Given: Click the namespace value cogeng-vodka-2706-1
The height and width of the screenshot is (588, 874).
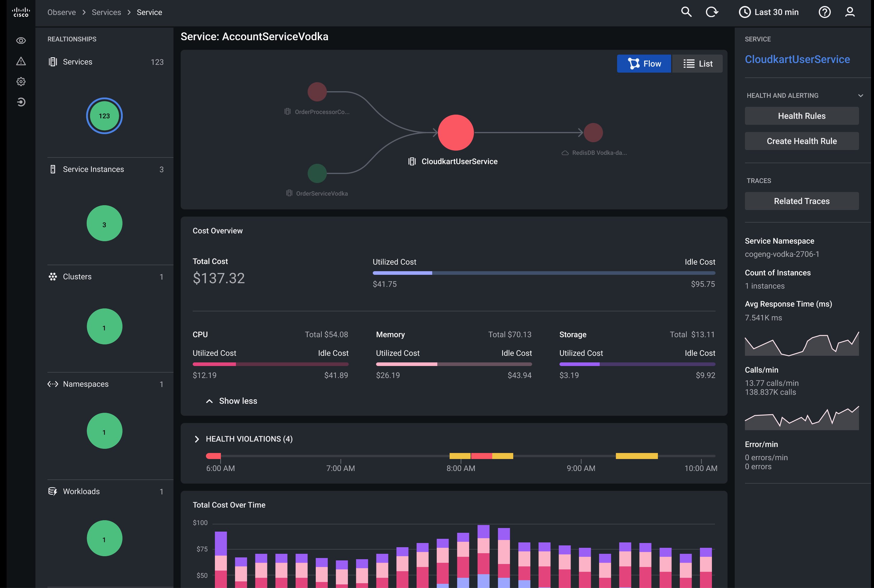Looking at the screenshot, I should 782,254.
